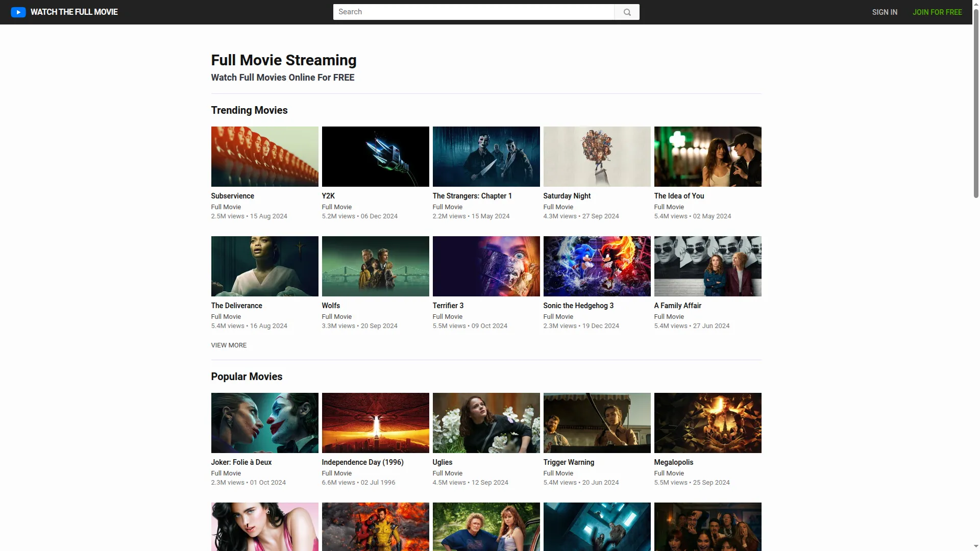Click Sonic the Hedgehog 3 title
The image size is (980, 551).
click(x=578, y=306)
